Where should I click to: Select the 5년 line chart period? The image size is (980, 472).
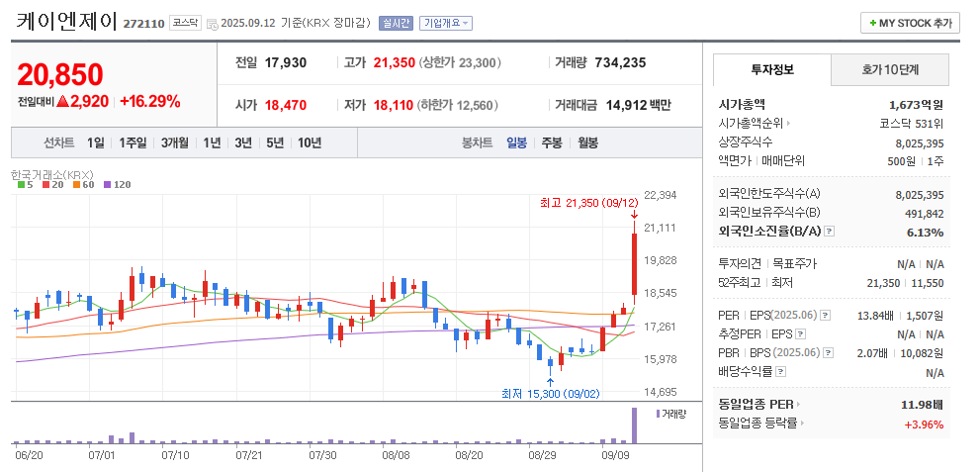click(274, 143)
